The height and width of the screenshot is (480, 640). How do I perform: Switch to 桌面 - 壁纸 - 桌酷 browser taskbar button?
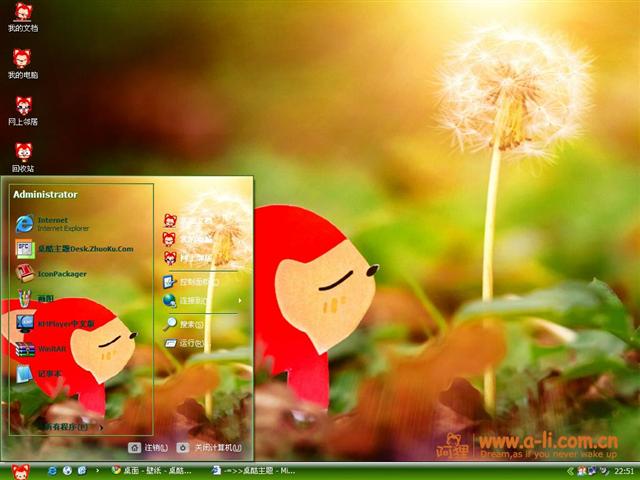click(152, 471)
